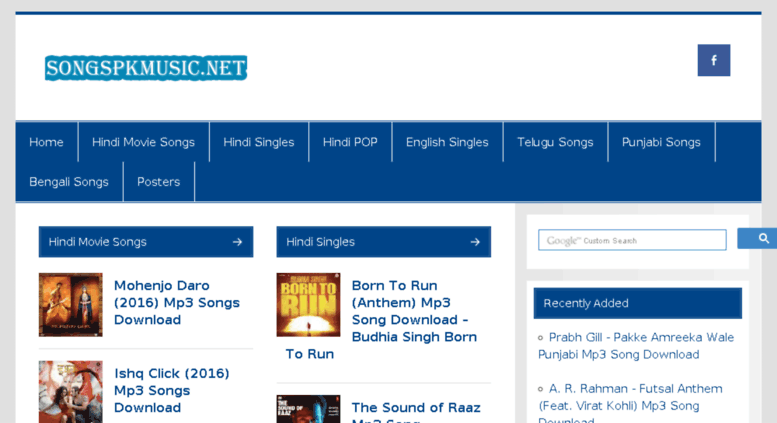
Task: Click the arrow in Hindi Singles header
Action: point(475,242)
